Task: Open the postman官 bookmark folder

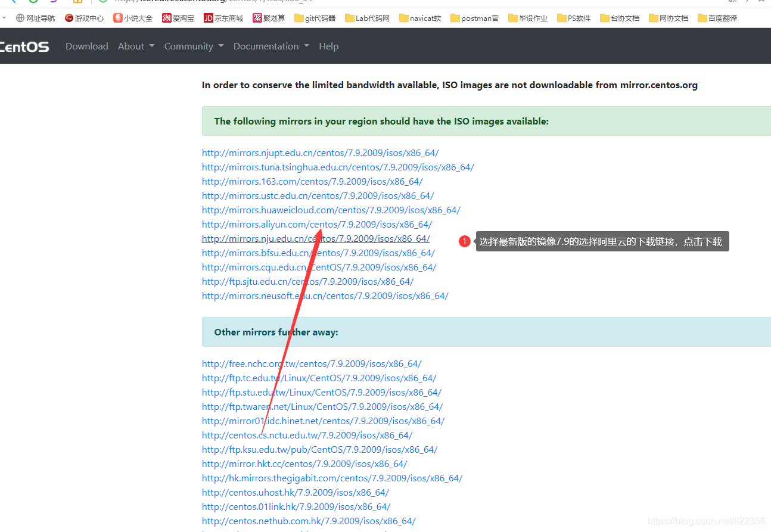Action: (475, 18)
